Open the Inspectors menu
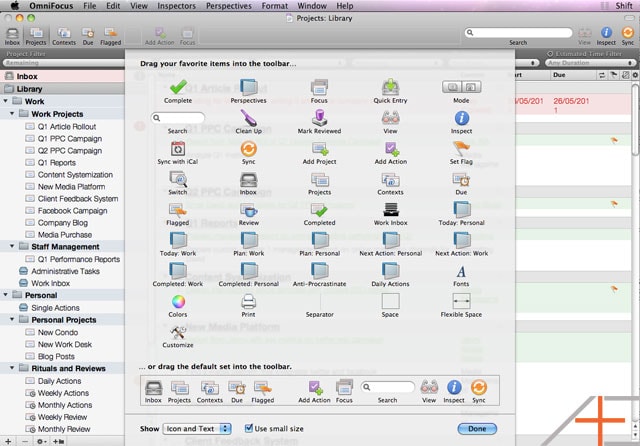 coord(176,6)
